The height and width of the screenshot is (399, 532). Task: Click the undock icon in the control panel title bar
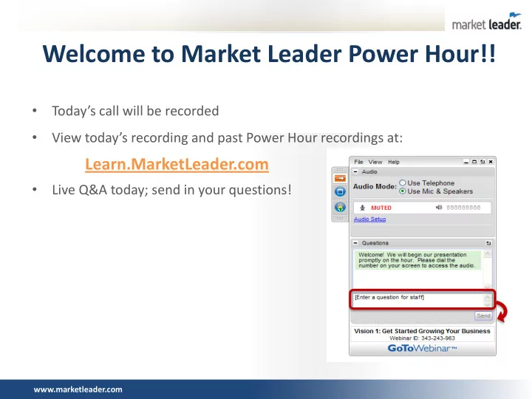[482, 162]
